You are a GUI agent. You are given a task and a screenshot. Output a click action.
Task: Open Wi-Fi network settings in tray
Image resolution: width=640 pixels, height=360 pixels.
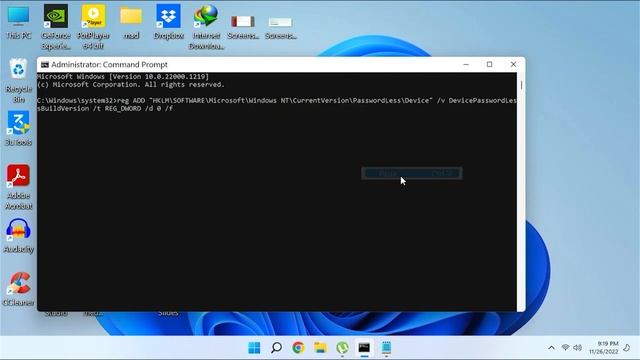(x=565, y=348)
